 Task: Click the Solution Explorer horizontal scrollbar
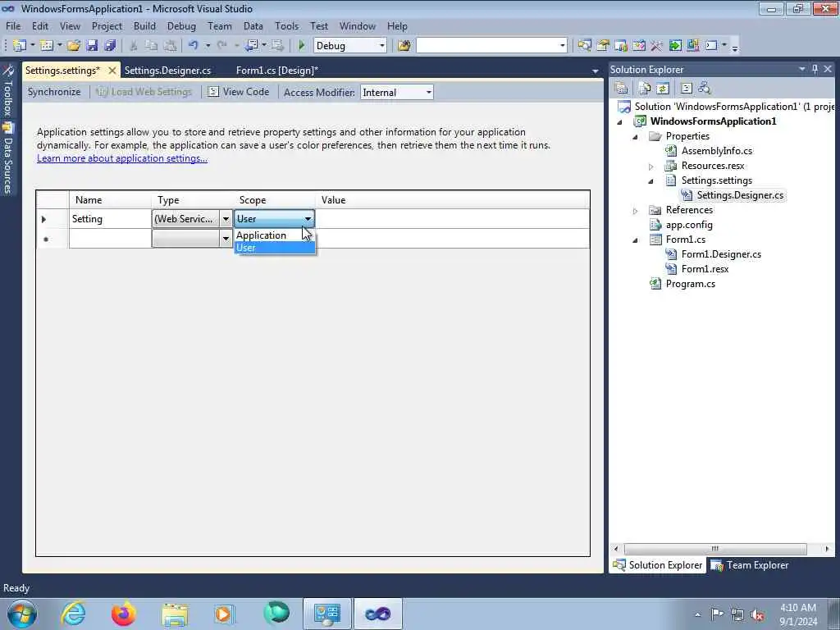point(715,549)
